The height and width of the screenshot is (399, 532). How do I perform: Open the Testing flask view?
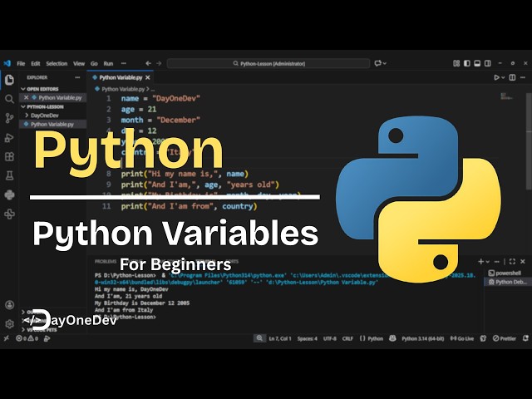[9, 175]
